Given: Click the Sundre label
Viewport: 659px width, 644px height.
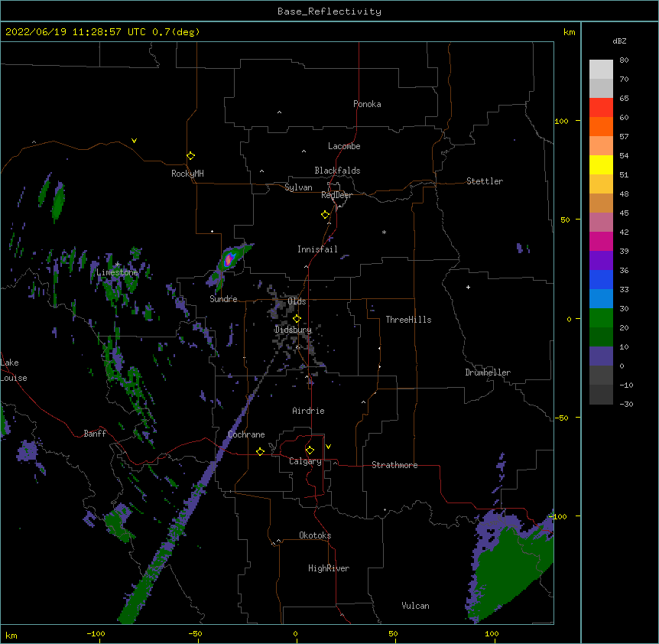Looking at the screenshot, I should tap(223, 299).
